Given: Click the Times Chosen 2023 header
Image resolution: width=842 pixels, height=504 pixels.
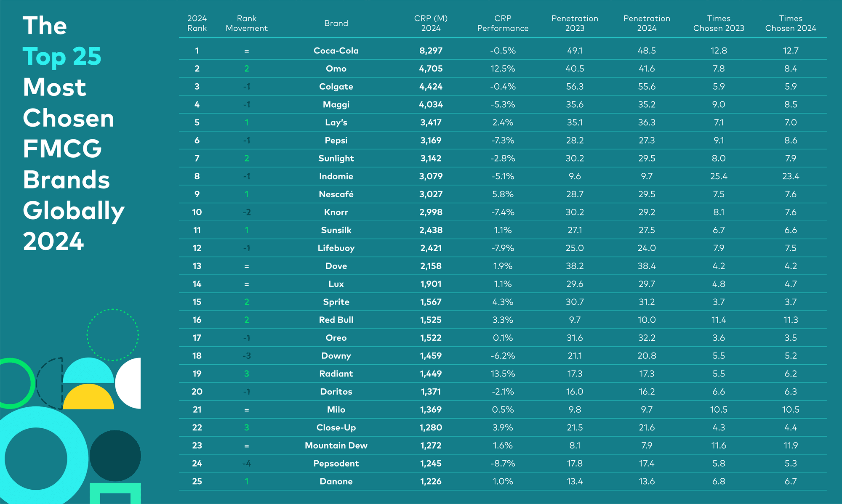Looking at the screenshot, I should pyautogui.click(x=719, y=23).
